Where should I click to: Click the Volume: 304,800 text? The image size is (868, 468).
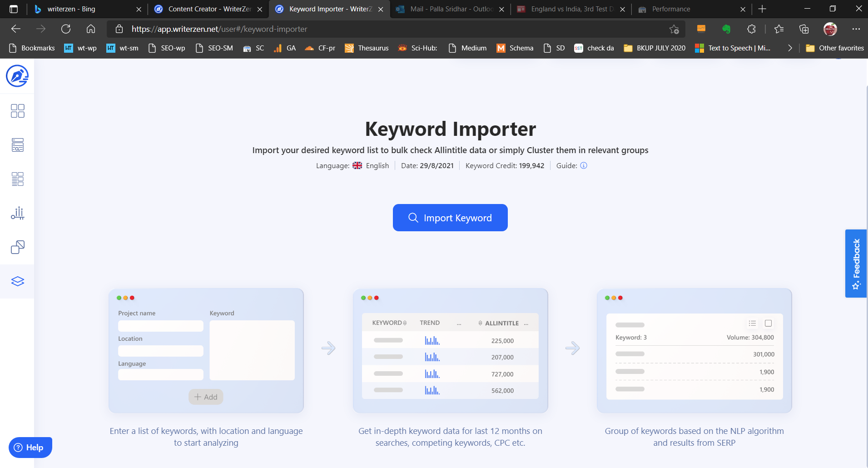point(750,338)
